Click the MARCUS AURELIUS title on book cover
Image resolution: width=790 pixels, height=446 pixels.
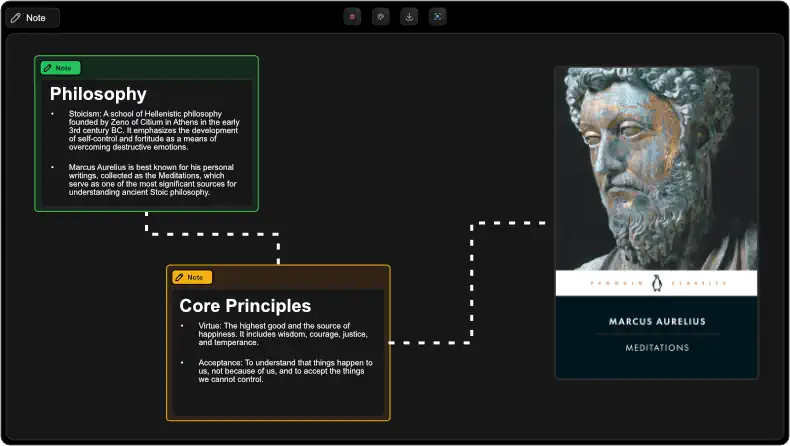(x=657, y=322)
